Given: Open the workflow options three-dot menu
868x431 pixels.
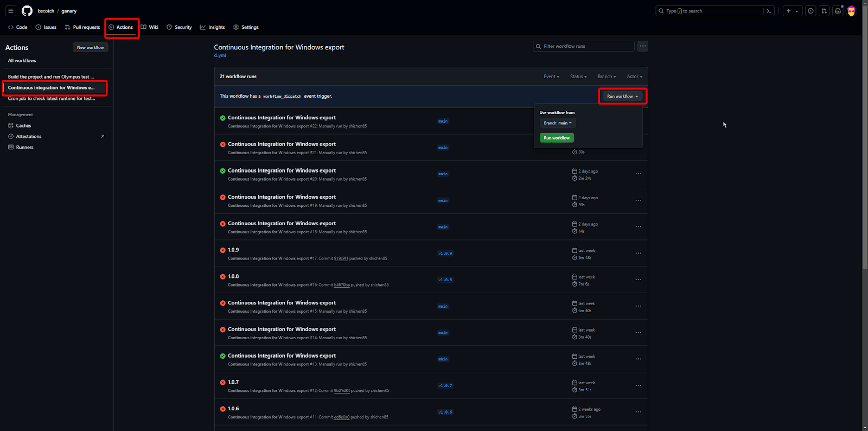Looking at the screenshot, I should click(x=643, y=46).
